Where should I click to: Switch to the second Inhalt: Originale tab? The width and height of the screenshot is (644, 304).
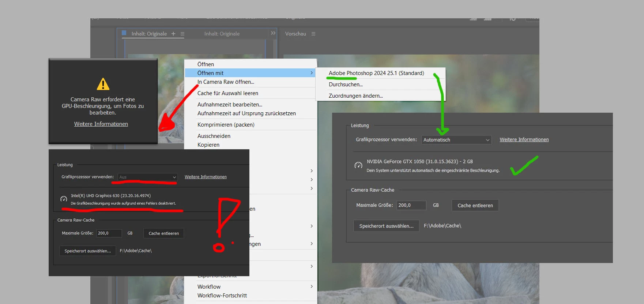(x=222, y=34)
